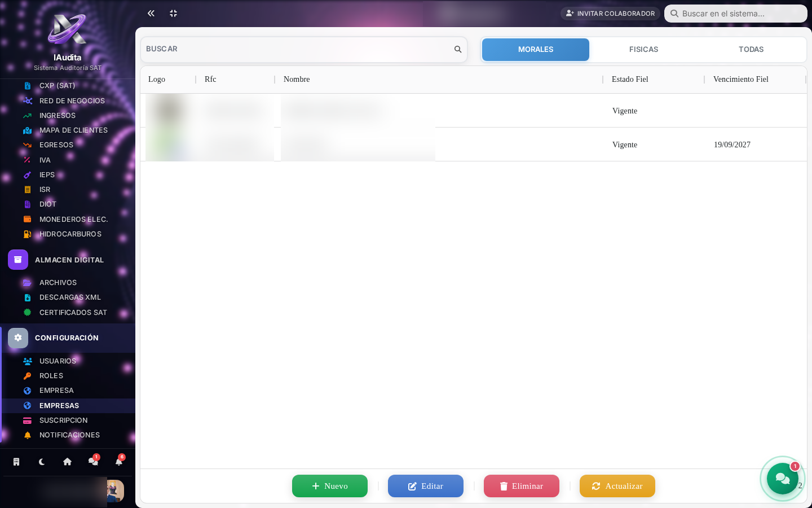Switch to the TODAS tab
This screenshot has height=508, width=812.
pos(751,50)
